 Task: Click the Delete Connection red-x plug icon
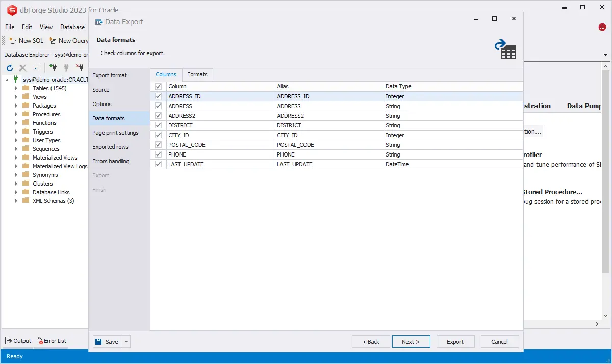80,68
